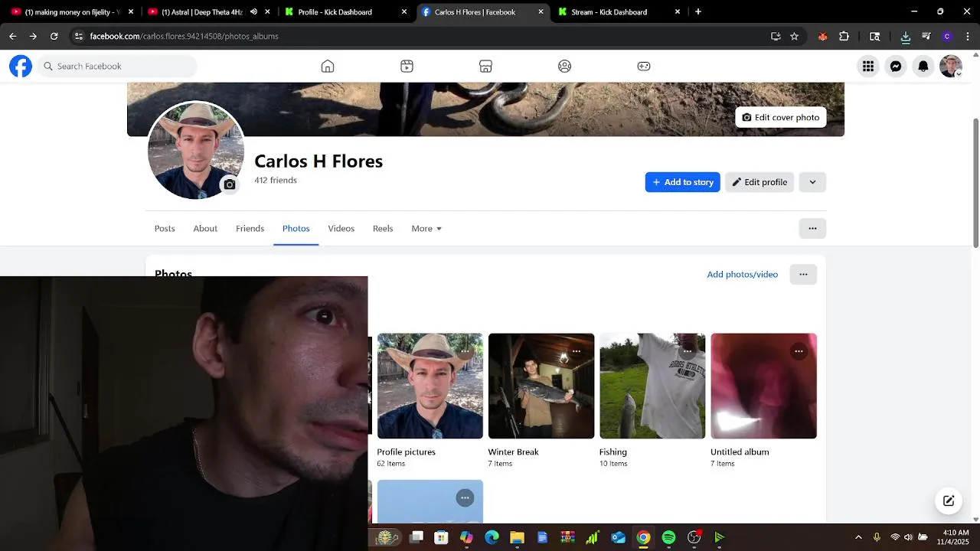
Task: Open Microsoft Edge from the taskbar
Action: coord(492,537)
